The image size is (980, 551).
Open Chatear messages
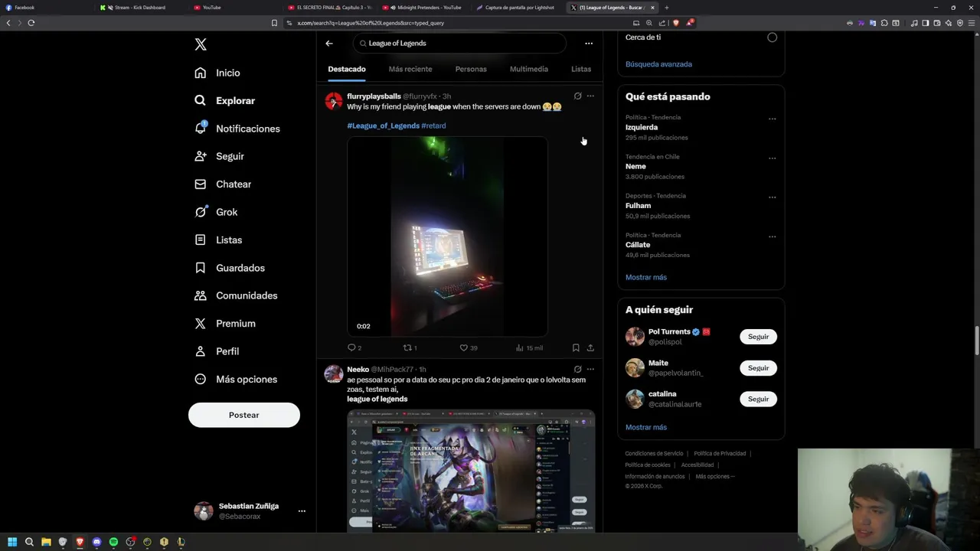(223, 184)
